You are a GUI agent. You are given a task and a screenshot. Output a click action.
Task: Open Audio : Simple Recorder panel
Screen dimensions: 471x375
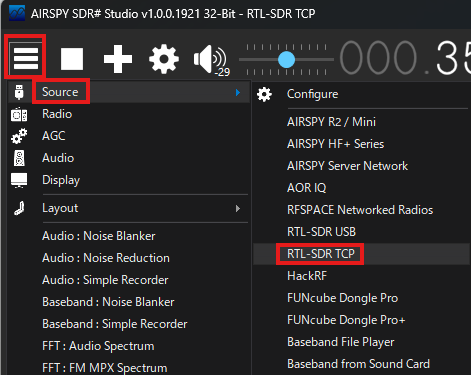[x=105, y=280]
